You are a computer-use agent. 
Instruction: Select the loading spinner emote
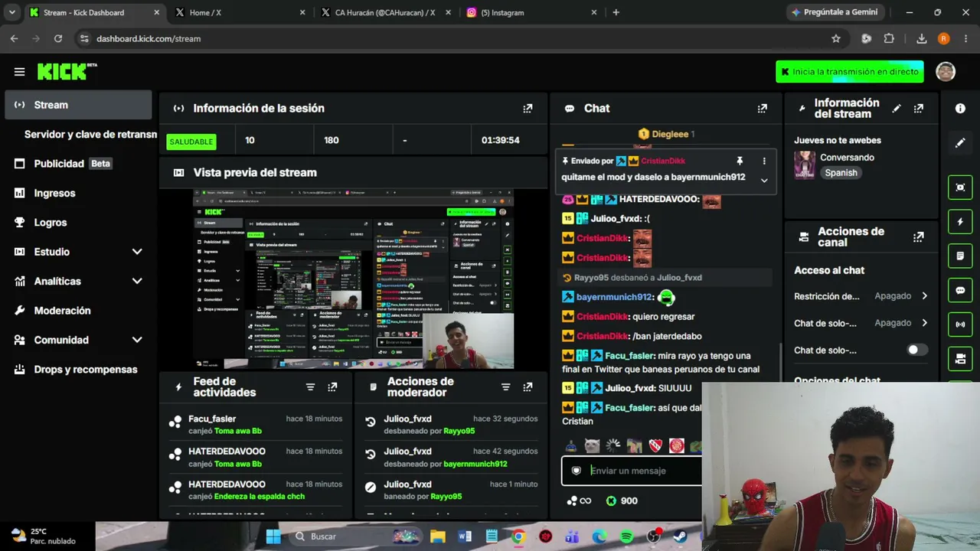[x=613, y=445]
